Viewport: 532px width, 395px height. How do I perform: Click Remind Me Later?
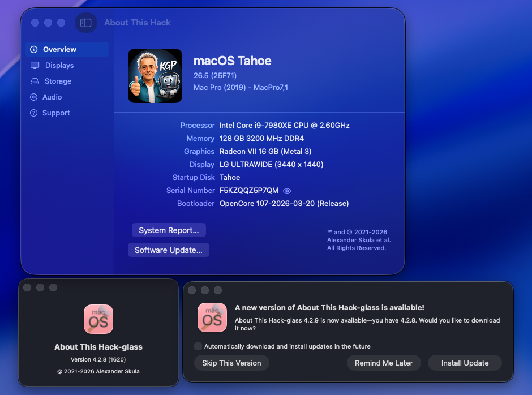pos(384,363)
